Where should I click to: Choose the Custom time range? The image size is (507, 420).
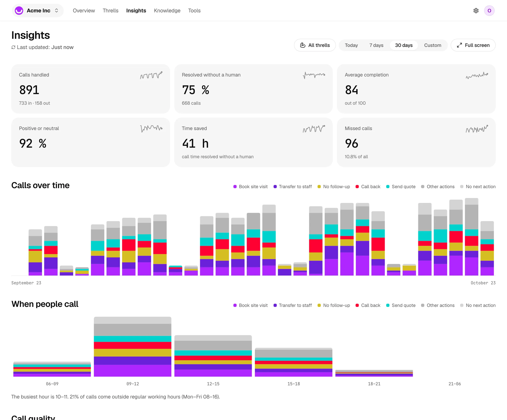click(433, 45)
